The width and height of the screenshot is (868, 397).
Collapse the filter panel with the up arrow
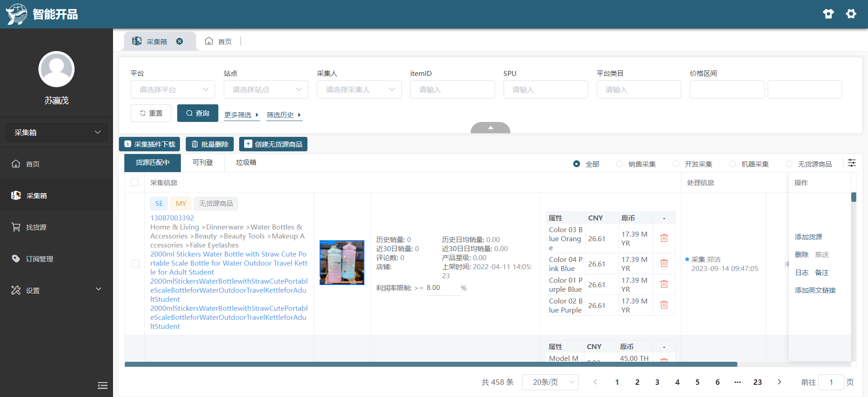tap(491, 128)
